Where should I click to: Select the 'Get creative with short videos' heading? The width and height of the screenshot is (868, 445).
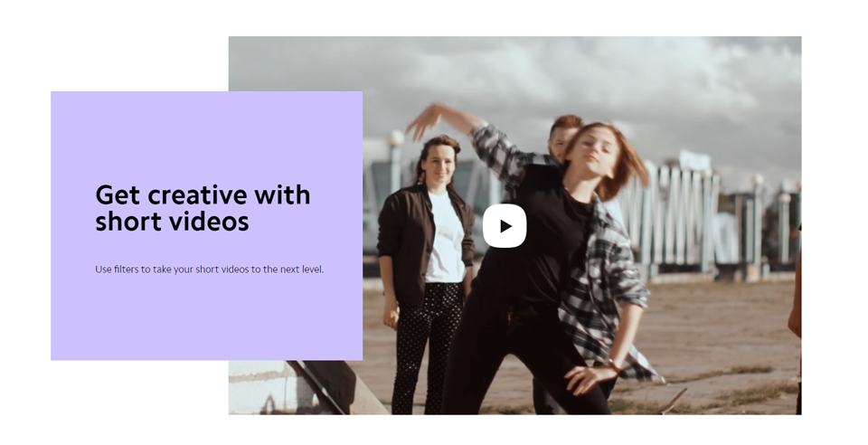point(203,208)
